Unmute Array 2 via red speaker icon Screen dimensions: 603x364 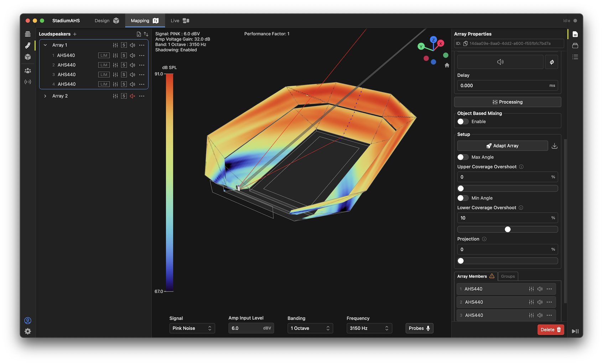(132, 96)
